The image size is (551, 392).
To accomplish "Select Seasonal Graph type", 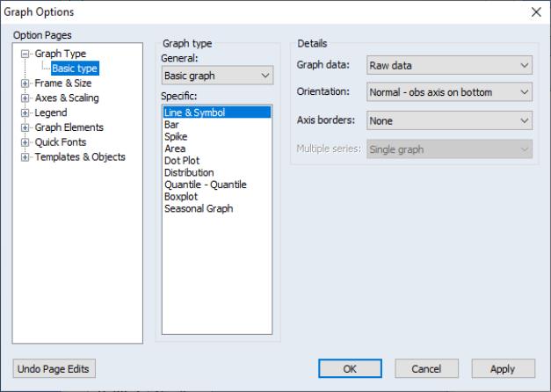I will point(199,209).
